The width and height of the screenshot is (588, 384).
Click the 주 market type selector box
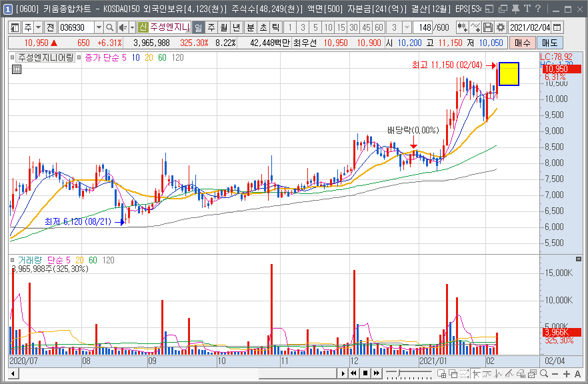pos(28,27)
